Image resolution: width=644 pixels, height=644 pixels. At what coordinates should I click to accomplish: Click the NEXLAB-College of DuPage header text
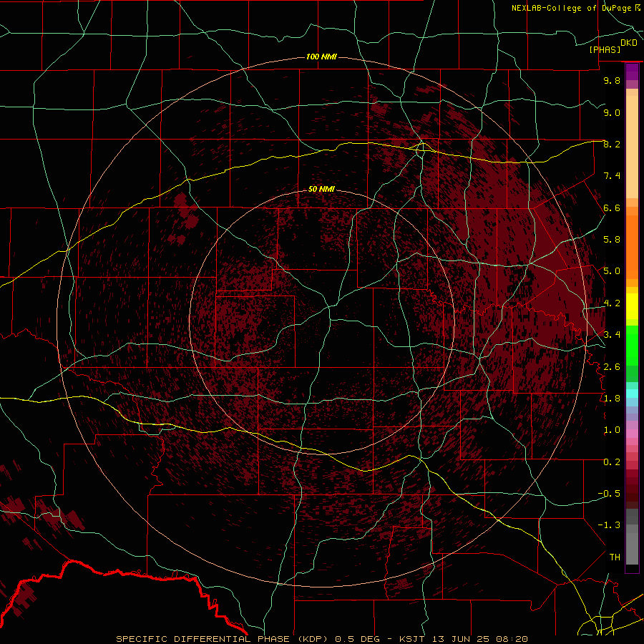tap(573, 8)
